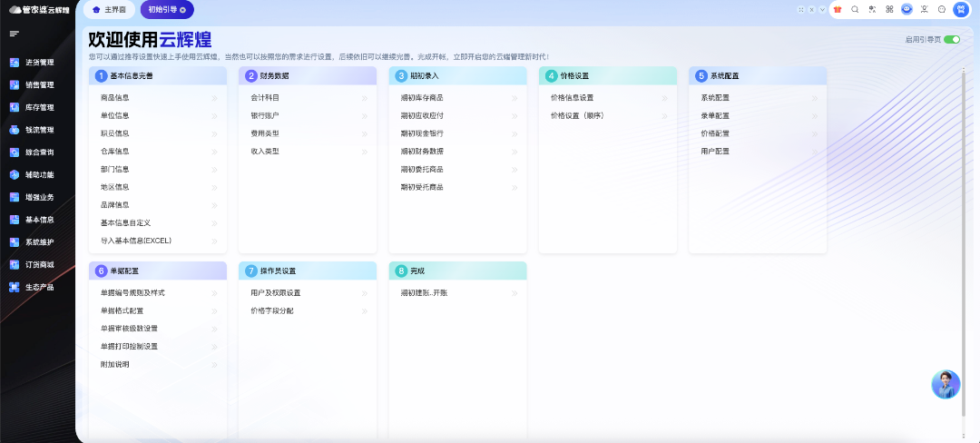This screenshot has height=443, width=980.
Task: Click the customer service avatar bubble
Action: point(946,384)
